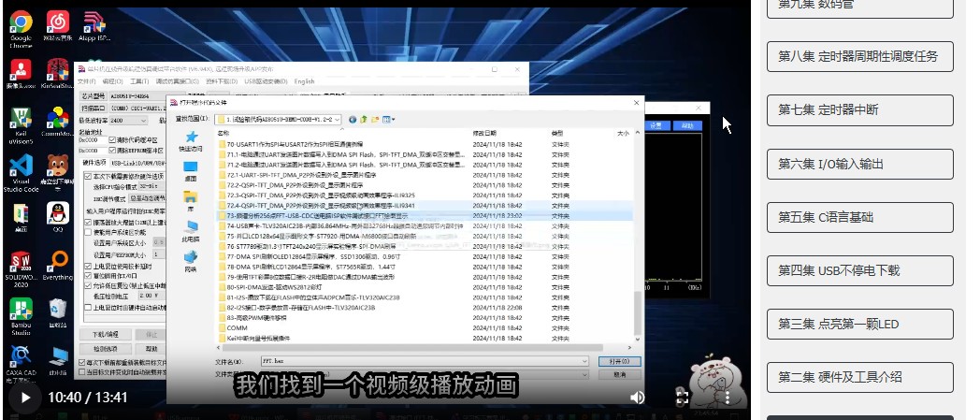
Task: Open episode 第八集 定时器周期性调度任务
Action: pyautogui.click(x=860, y=56)
